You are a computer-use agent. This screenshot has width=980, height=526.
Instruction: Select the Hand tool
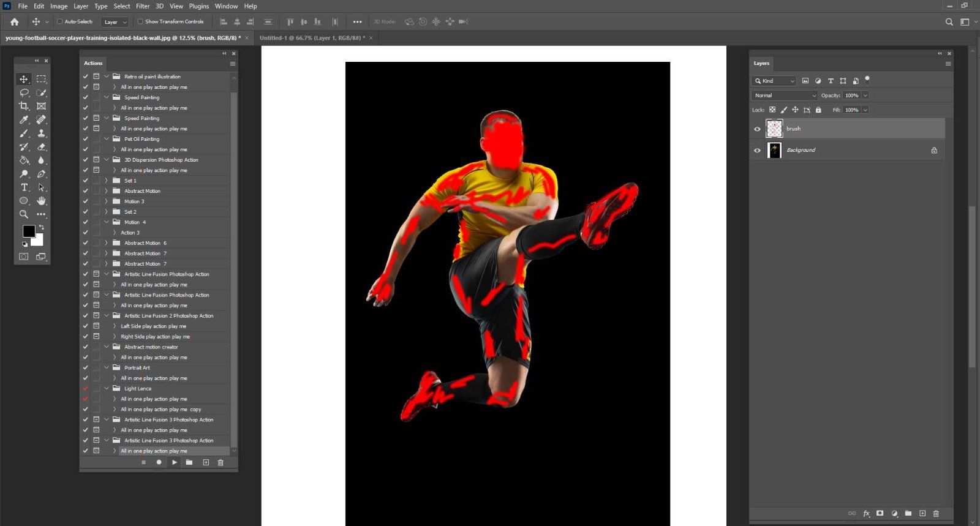point(41,201)
